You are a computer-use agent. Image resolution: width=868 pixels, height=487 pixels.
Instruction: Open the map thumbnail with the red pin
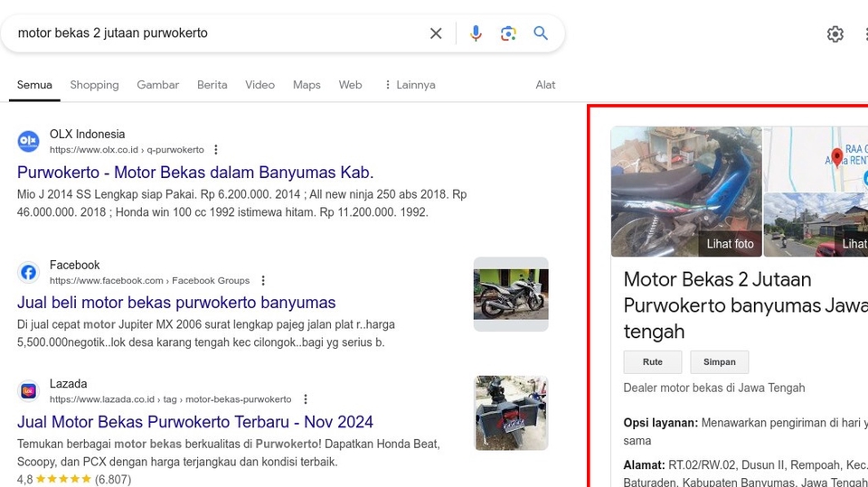(x=816, y=159)
